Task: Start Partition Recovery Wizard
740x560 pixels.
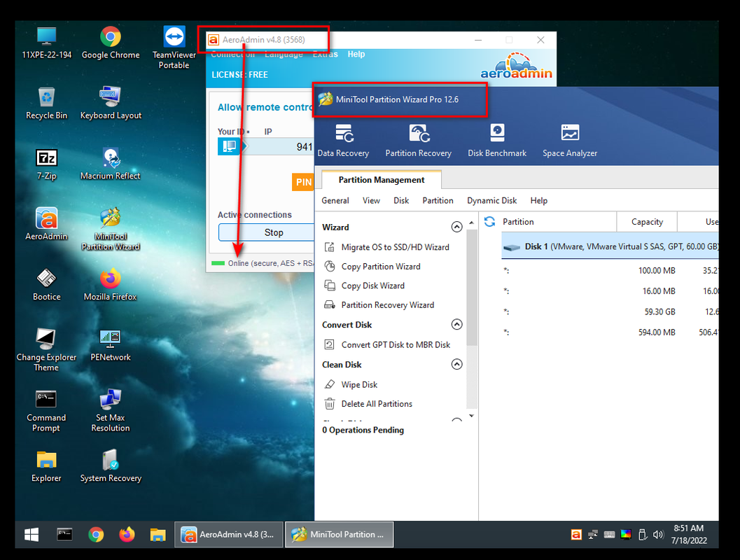Action: 379,305
